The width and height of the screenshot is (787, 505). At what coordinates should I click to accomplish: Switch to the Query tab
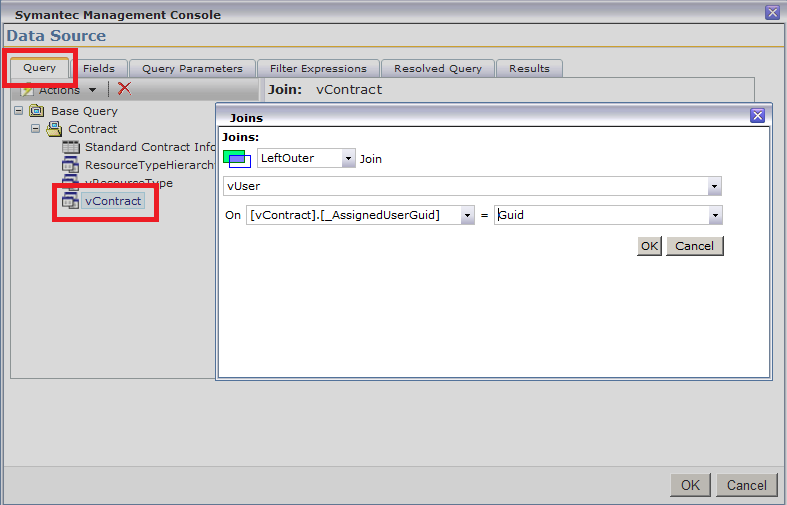(40, 68)
